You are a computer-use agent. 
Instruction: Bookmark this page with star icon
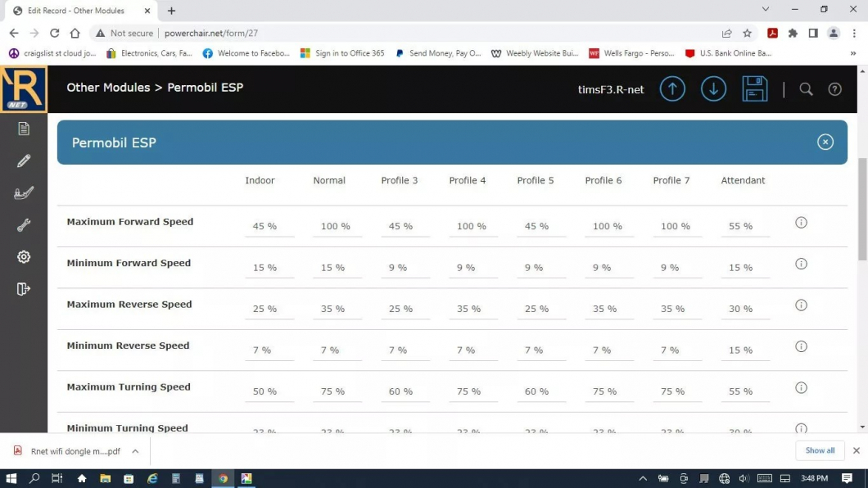click(x=747, y=34)
